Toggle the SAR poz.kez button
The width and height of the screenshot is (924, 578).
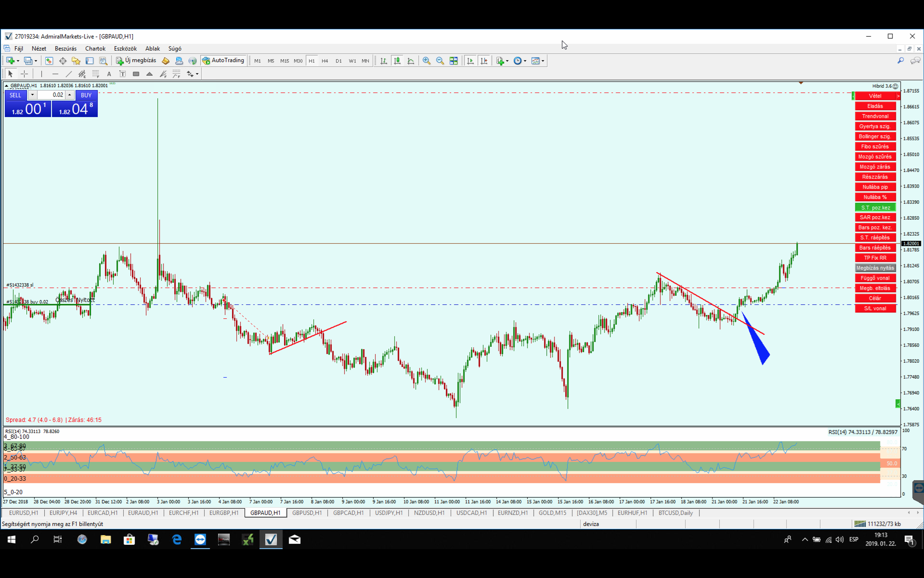click(x=875, y=217)
